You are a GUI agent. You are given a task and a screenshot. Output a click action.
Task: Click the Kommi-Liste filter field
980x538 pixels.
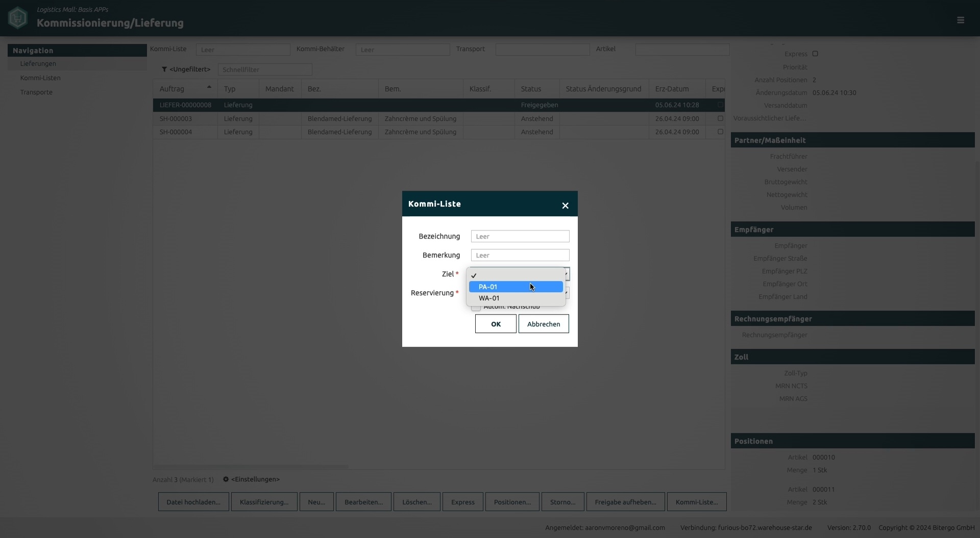tap(243, 49)
